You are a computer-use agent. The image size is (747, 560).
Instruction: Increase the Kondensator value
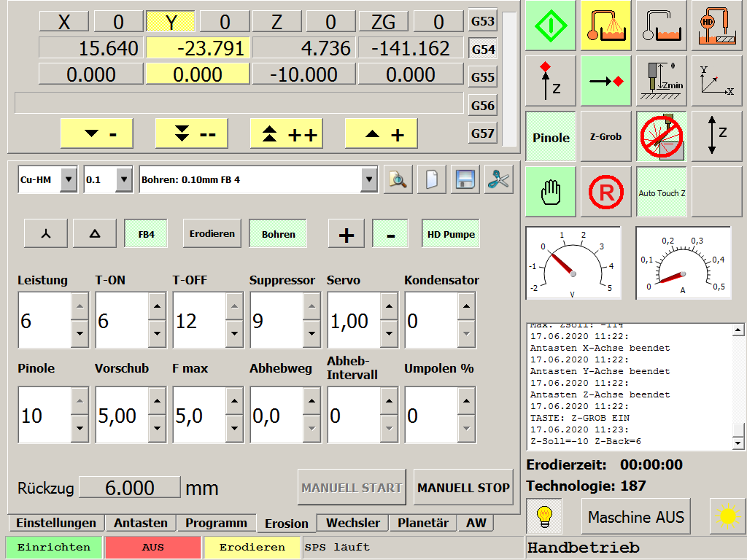point(466,306)
